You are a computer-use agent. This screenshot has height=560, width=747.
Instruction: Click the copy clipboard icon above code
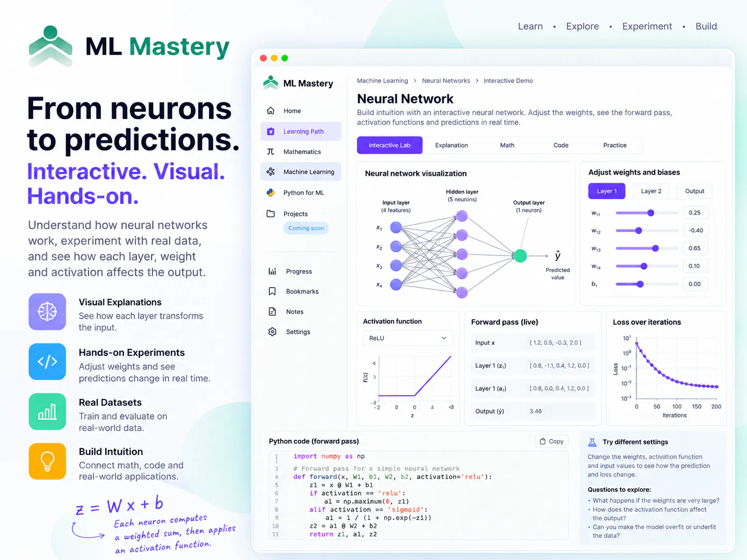point(543,441)
